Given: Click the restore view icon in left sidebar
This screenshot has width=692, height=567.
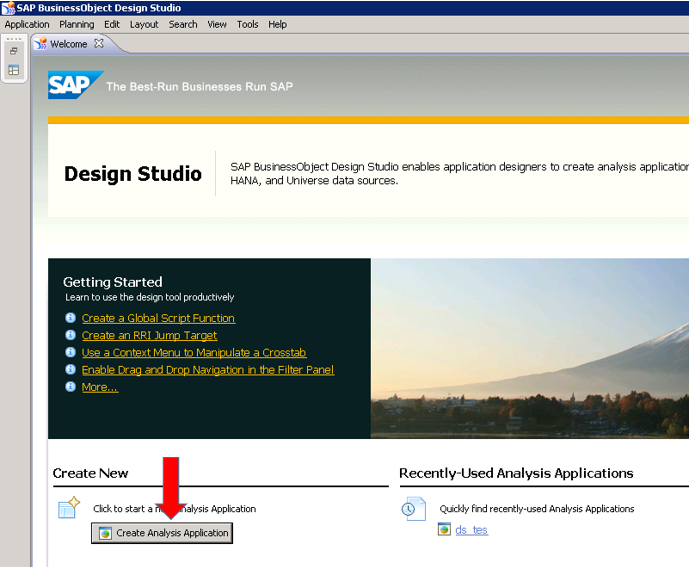Looking at the screenshot, I should 14,51.
